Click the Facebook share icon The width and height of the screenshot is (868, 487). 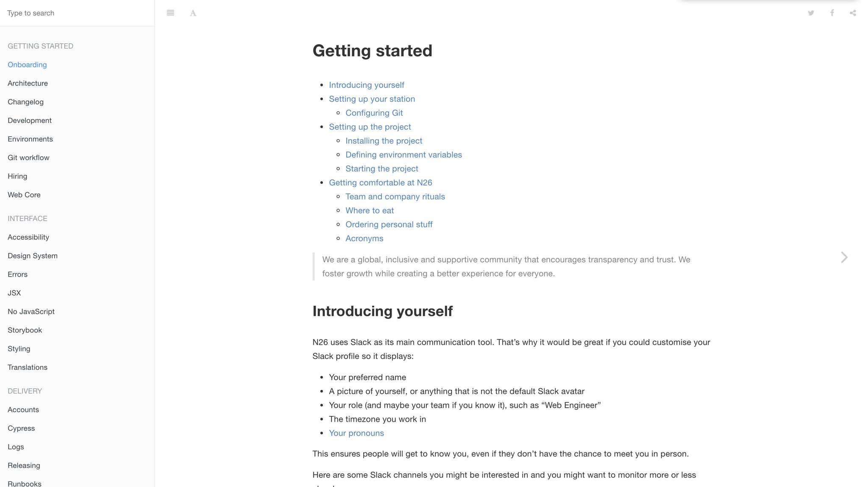832,12
